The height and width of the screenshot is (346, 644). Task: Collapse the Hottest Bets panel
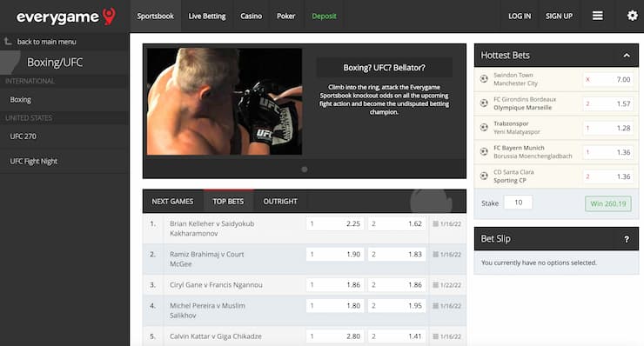pos(627,56)
